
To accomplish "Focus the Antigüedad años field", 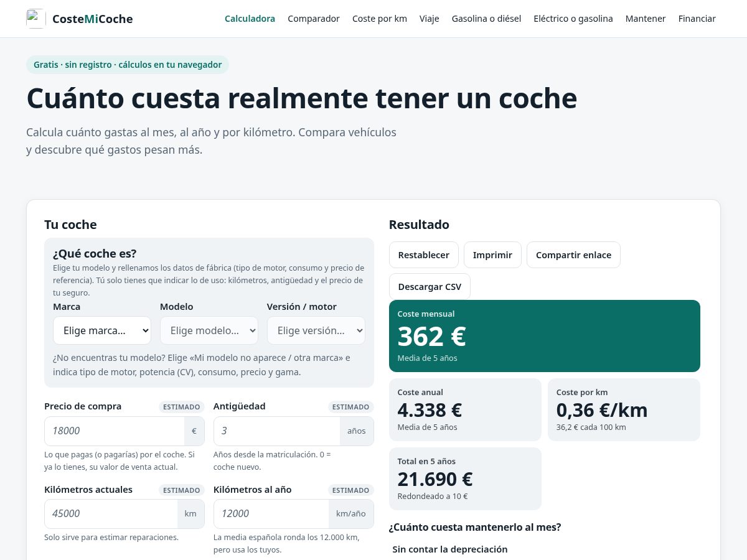I will click(277, 431).
